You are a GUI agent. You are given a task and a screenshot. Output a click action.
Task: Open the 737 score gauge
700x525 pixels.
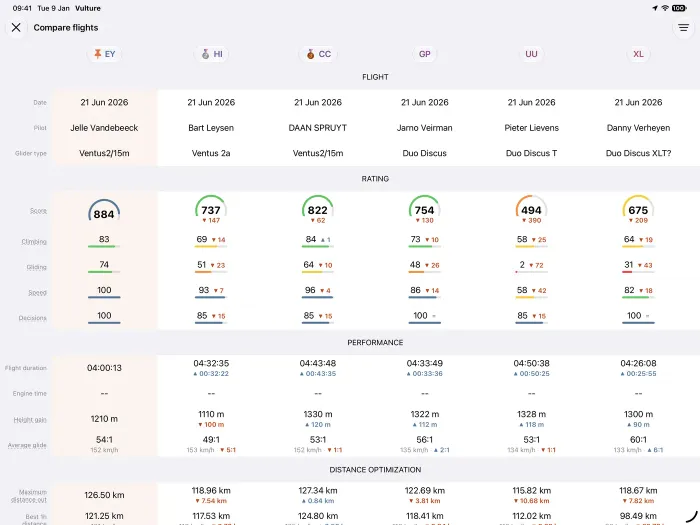tap(211, 209)
